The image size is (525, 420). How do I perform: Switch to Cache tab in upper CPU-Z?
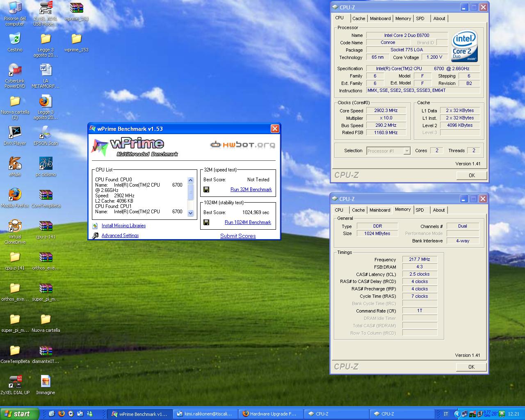pos(358,18)
